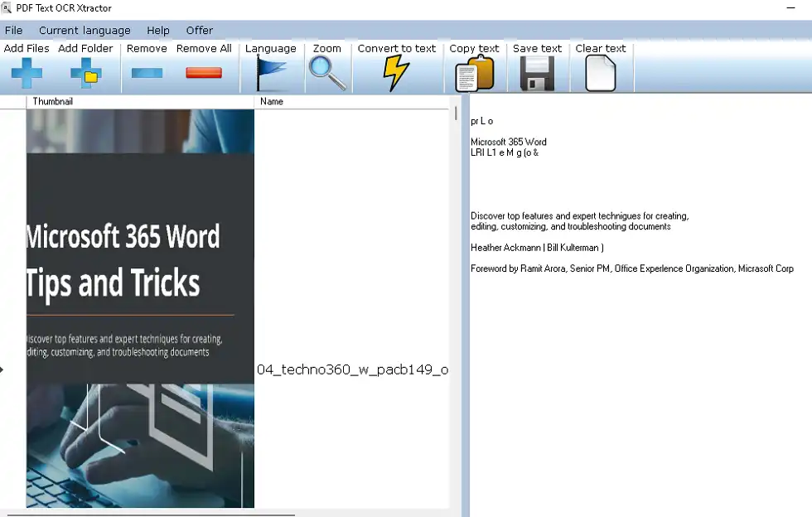
Task: Open the File menu
Action: [x=13, y=31]
